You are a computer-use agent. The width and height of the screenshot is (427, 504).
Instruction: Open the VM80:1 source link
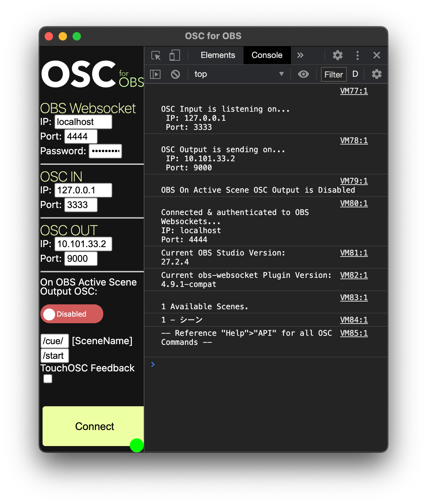coord(354,203)
